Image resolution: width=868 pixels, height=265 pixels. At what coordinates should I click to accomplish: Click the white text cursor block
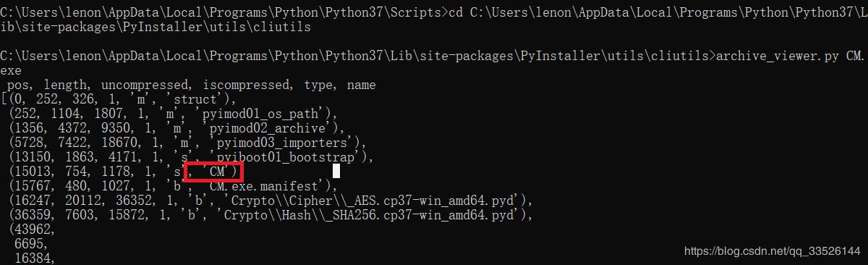point(336,171)
